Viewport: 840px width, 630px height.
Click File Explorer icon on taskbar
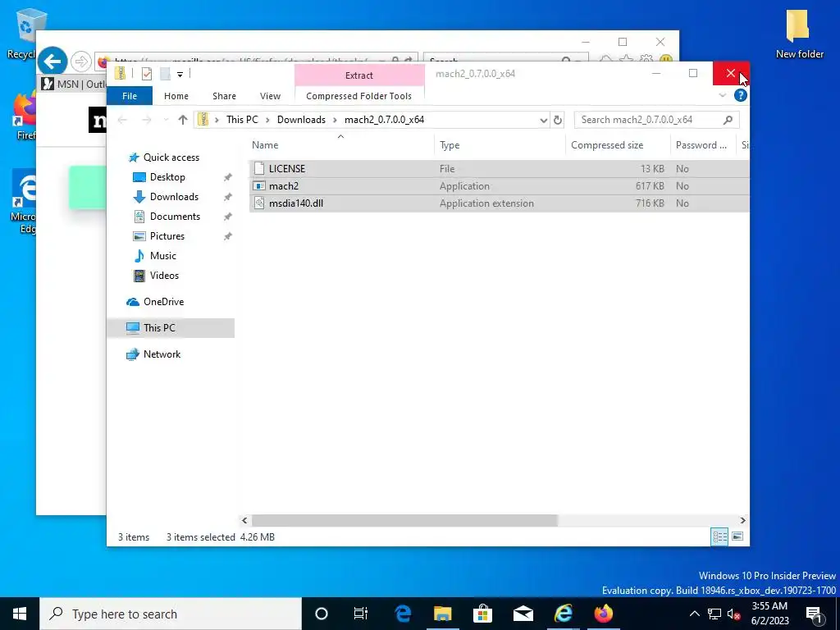442,614
